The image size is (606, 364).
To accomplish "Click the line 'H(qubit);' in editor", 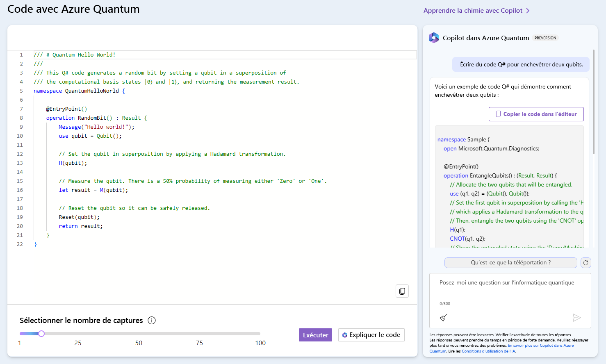I will (x=73, y=163).
